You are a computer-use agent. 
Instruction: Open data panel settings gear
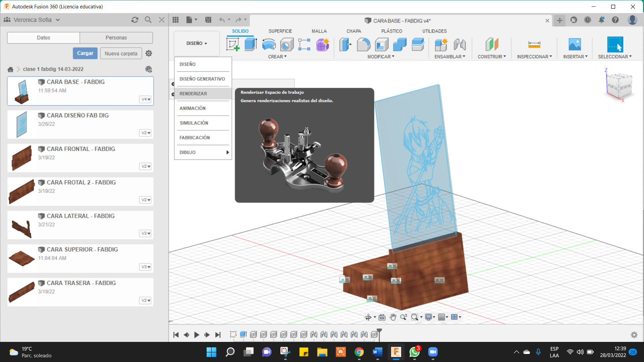click(149, 53)
